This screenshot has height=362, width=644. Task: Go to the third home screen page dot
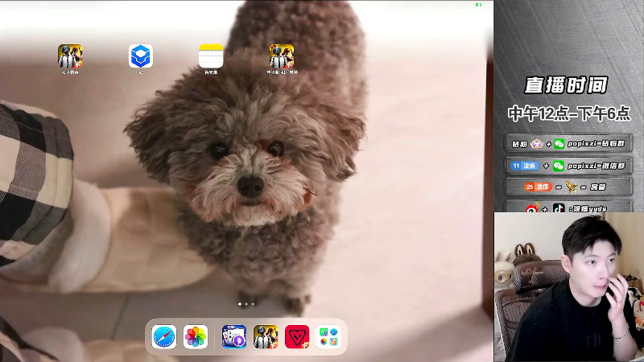point(253,304)
